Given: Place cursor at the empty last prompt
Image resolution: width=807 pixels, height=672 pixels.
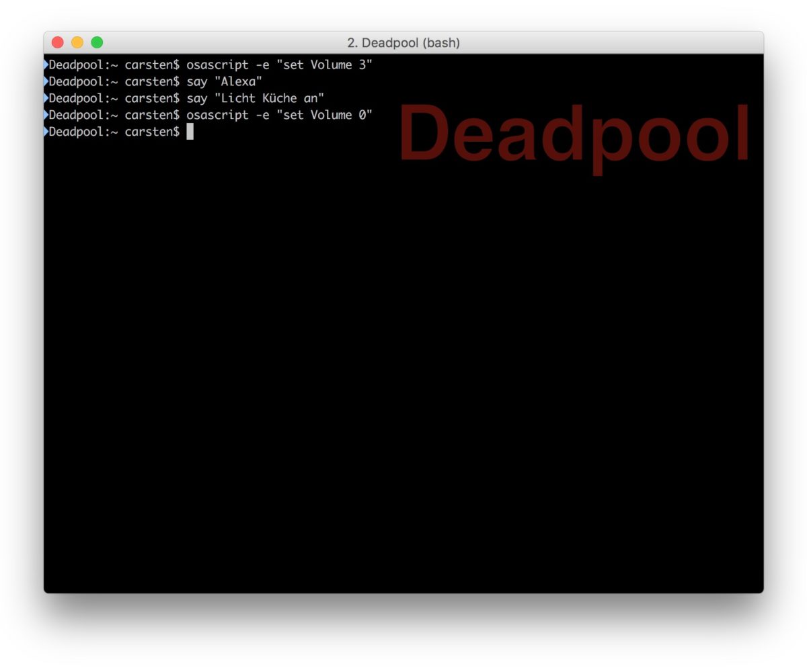Looking at the screenshot, I should [x=190, y=132].
